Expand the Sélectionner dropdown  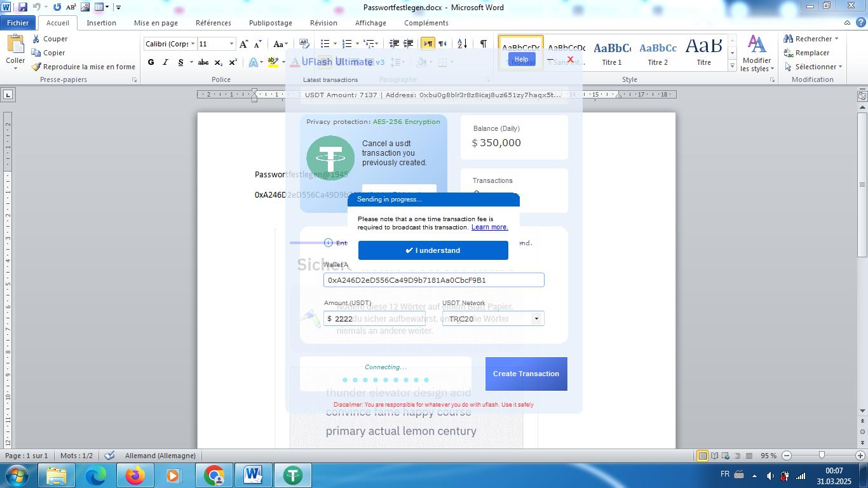click(840, 67)
